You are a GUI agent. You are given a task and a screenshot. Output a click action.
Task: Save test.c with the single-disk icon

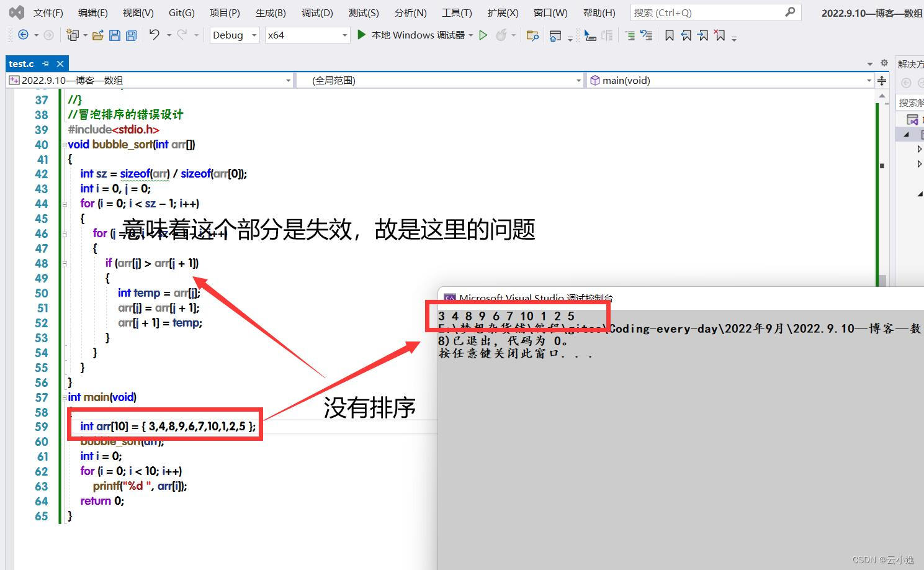(115, 35)
